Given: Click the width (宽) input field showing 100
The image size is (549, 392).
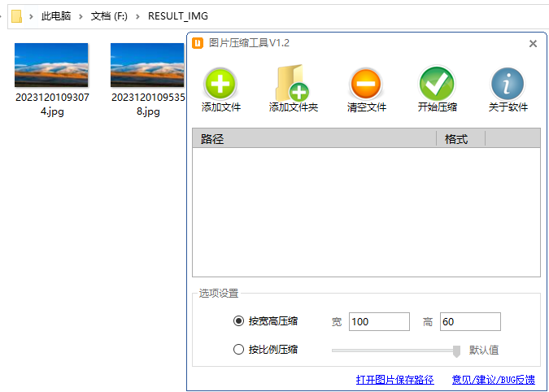Looking at the screenshot, I should point(379,321).
